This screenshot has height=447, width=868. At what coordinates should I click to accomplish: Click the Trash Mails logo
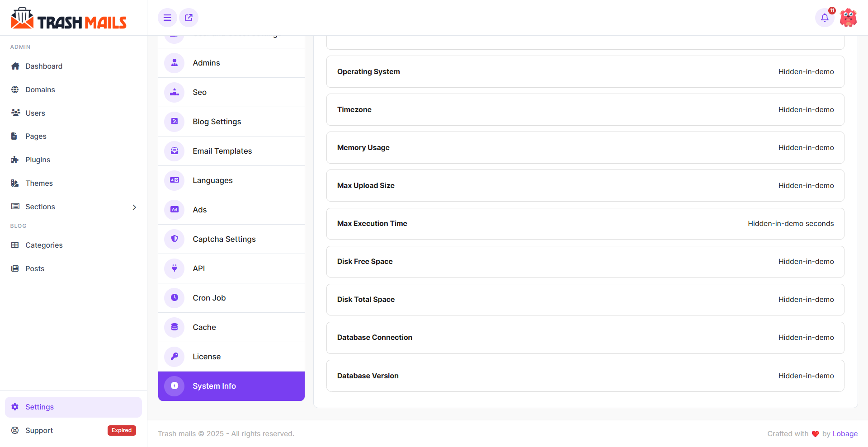pos(69,18)
